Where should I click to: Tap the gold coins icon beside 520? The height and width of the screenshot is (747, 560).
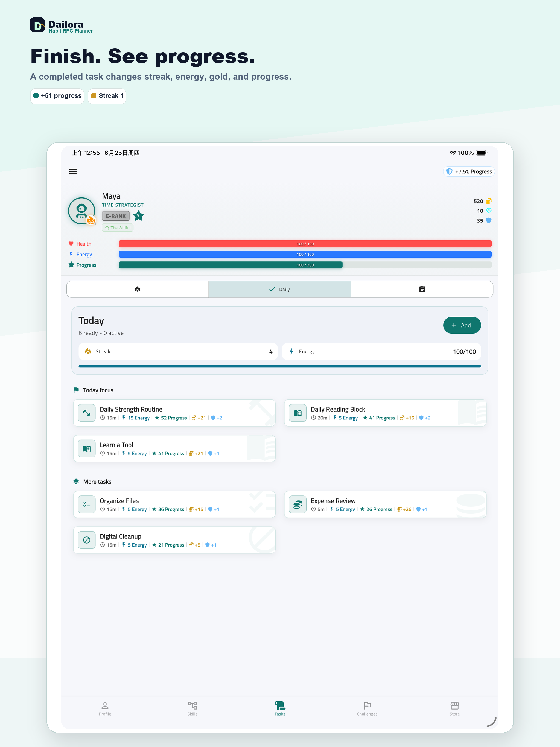click(488, 201)
